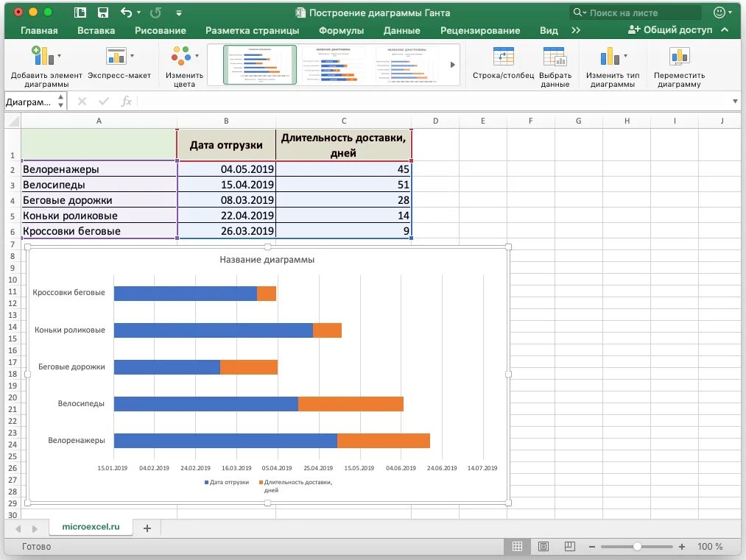Switch to Normal view icon

point(517,547)
